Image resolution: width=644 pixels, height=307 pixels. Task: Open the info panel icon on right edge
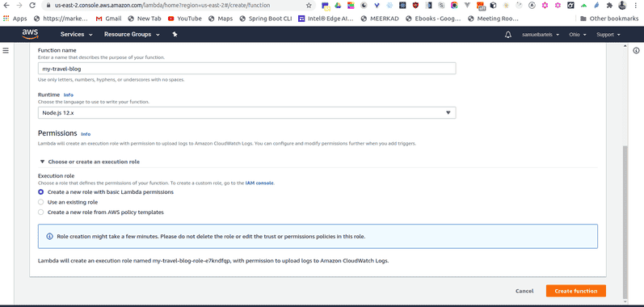(x=636, y=50)
